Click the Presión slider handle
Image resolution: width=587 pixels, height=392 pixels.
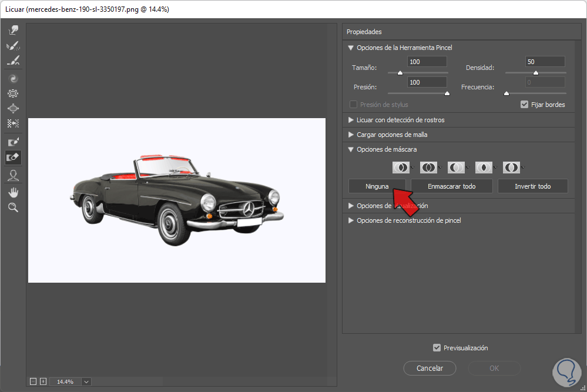[x=447, y=93]
